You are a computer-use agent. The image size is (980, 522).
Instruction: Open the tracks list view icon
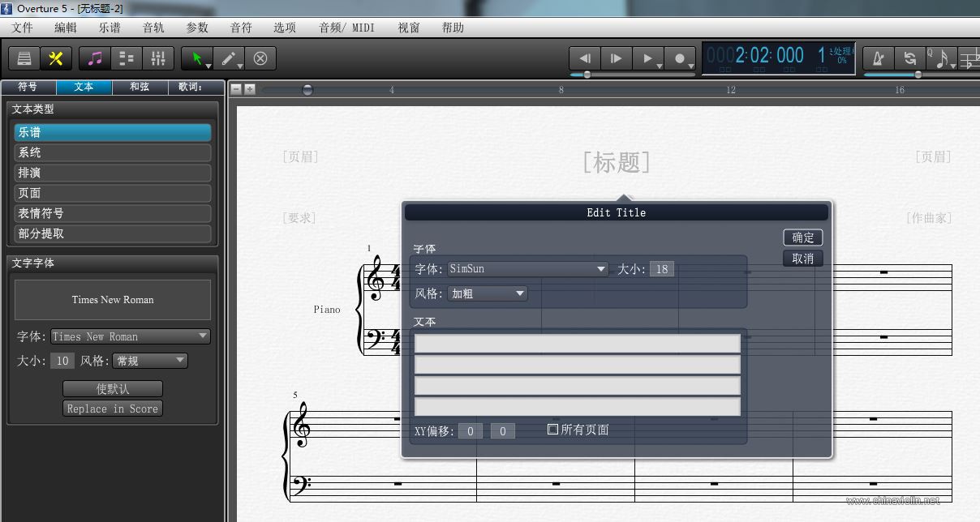coord(127,58)
